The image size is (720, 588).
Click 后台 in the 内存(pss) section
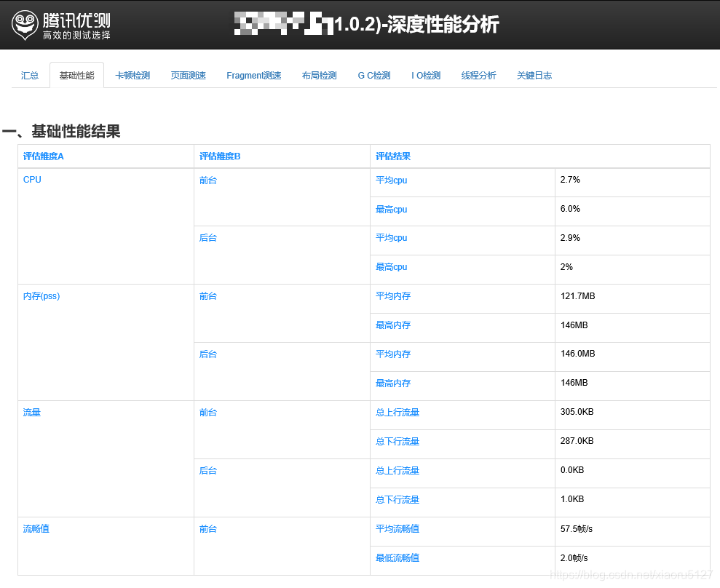pyautogui.click(x=208, y=354)
